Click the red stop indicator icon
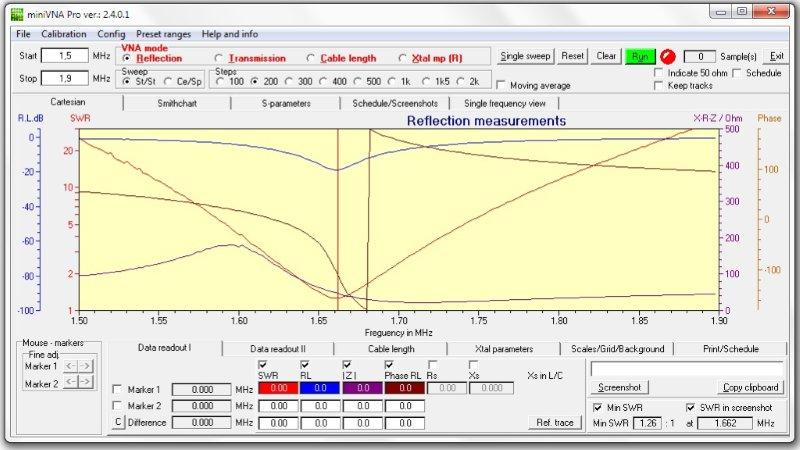This screenshot has height=450, width=800. click(x=667, y=56)
